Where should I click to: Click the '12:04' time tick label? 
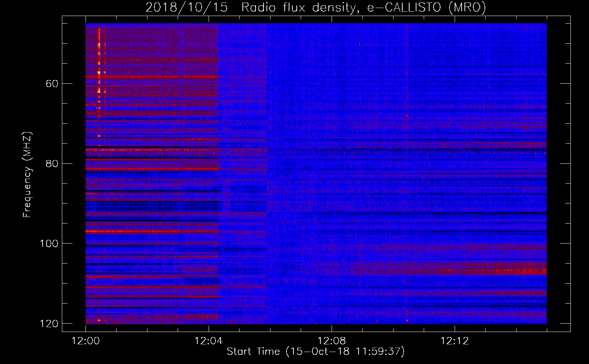[x=209, y=341]
